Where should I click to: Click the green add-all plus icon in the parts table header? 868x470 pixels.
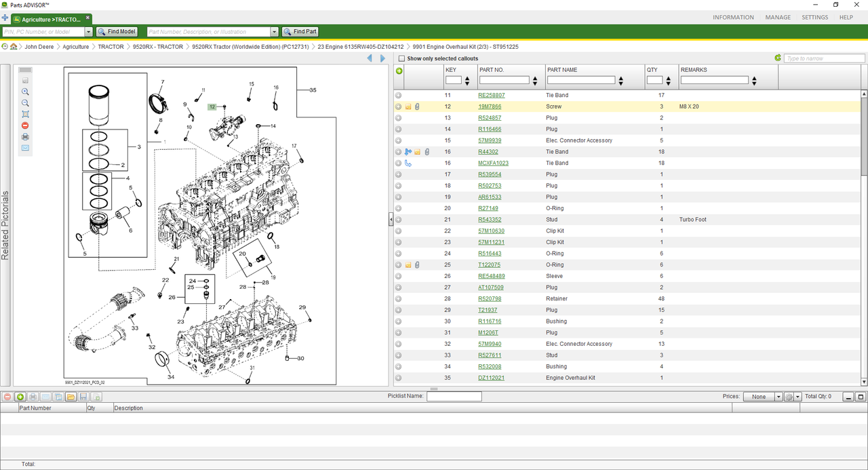tap(399, 71)
